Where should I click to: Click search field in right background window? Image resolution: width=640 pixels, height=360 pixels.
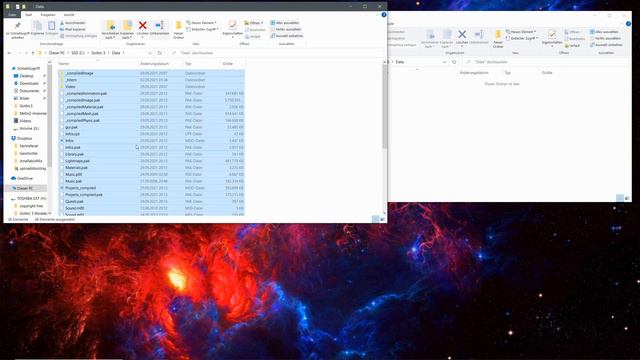point(545,62)
